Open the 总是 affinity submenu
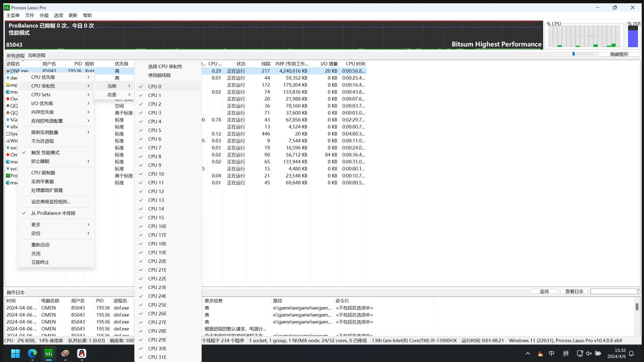 pyautogui.click(x=114, y=95)
